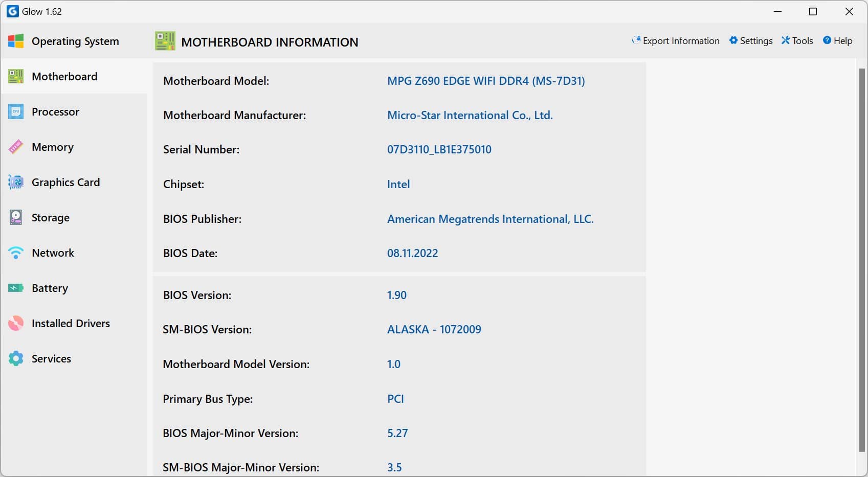Click the Motherboard Model: label
Viewport: 868px width, 477px height.
point(216,81)
